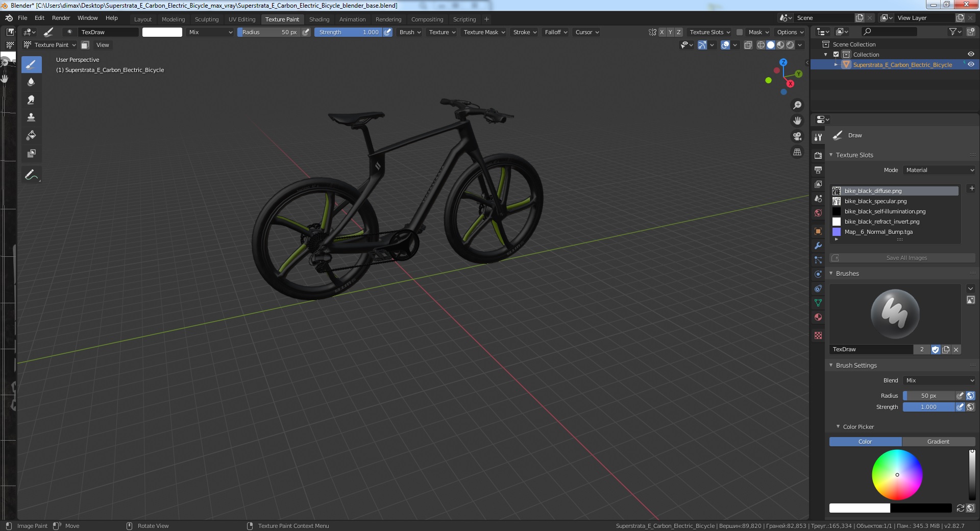
Task: Select the Clone stamp tool
Action: click(31, 118)
